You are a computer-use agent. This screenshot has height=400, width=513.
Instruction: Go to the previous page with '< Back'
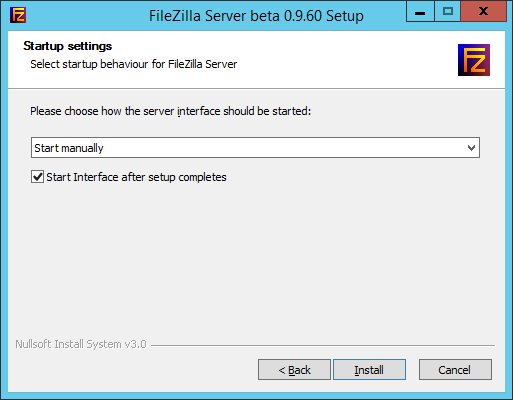pyautogui.click(x=294, y=370)
